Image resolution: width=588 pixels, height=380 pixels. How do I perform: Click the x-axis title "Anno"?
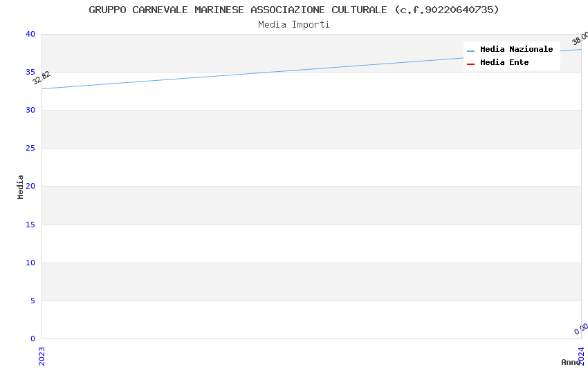[571, 362]
